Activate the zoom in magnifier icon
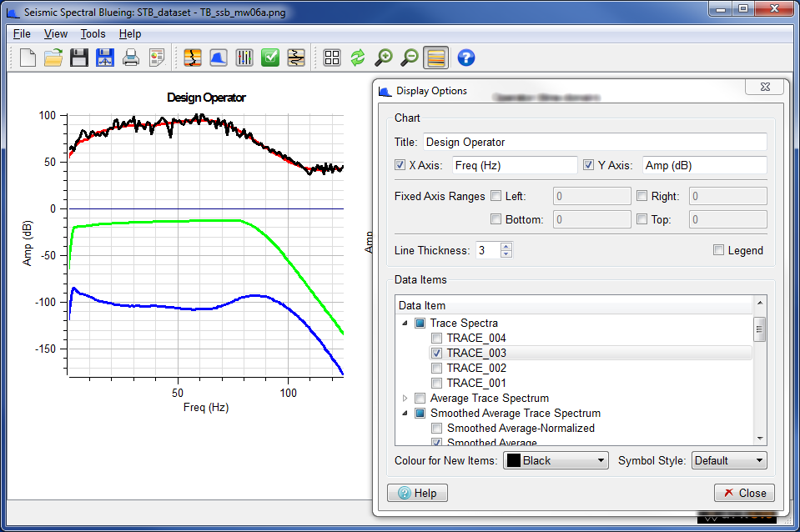This screenshot has height=532, width=800. 384,58
